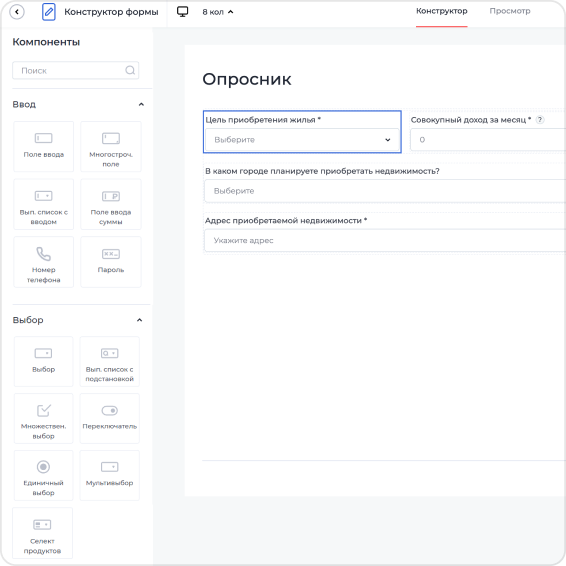Click the desktop monitor view icon
This screenshot has height=566, width=566.
click(x=183, y=12)
